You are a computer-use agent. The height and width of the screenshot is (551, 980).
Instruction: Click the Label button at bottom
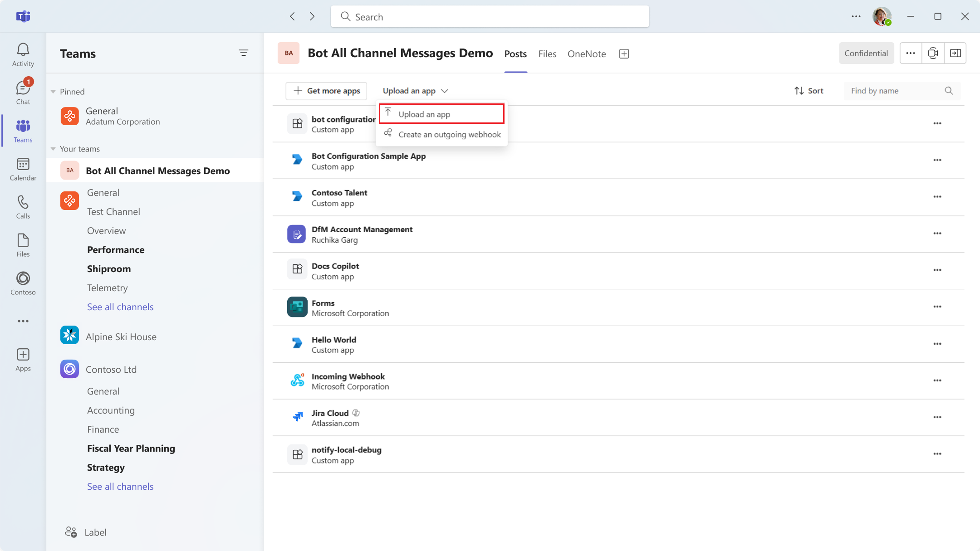(85, 532)
